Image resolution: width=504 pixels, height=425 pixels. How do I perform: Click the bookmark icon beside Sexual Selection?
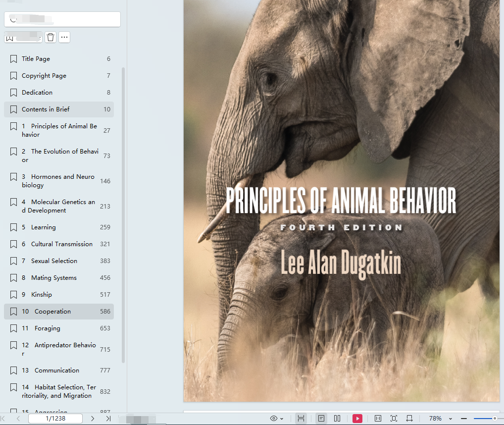(13, 261)
